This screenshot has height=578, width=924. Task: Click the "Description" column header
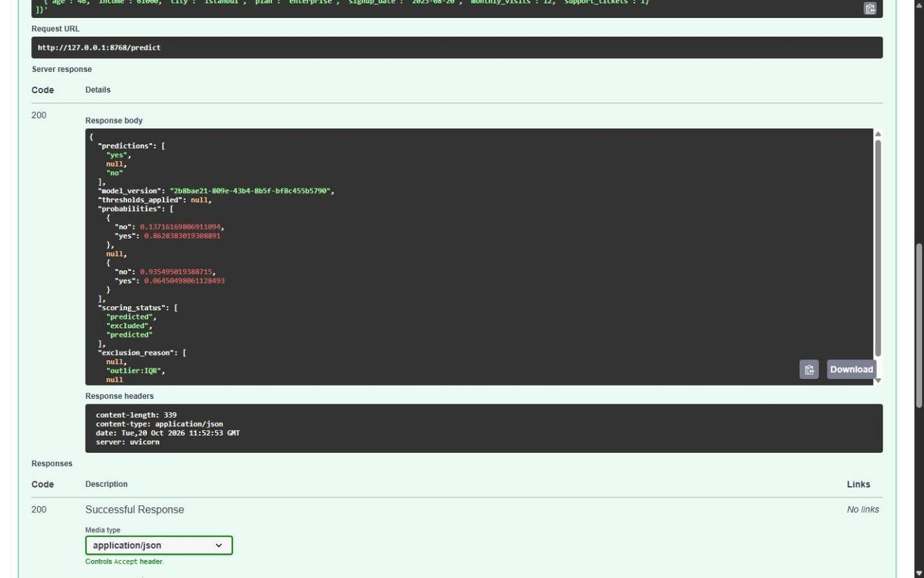click(x=107, y=484)
